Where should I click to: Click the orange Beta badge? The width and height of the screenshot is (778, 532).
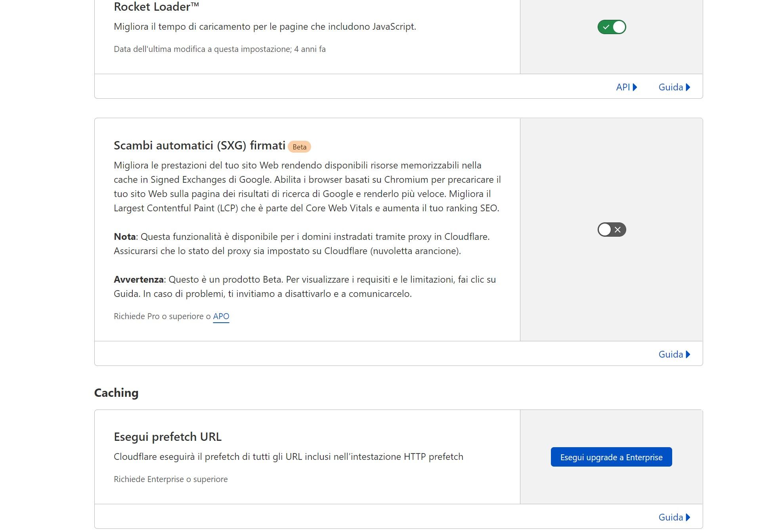[x=299, y=147]
